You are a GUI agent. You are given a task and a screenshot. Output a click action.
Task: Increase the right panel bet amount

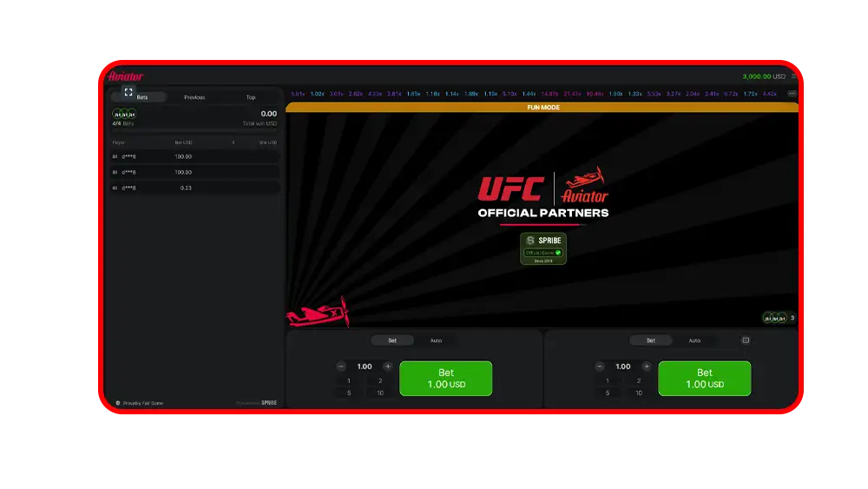(647, 367)
